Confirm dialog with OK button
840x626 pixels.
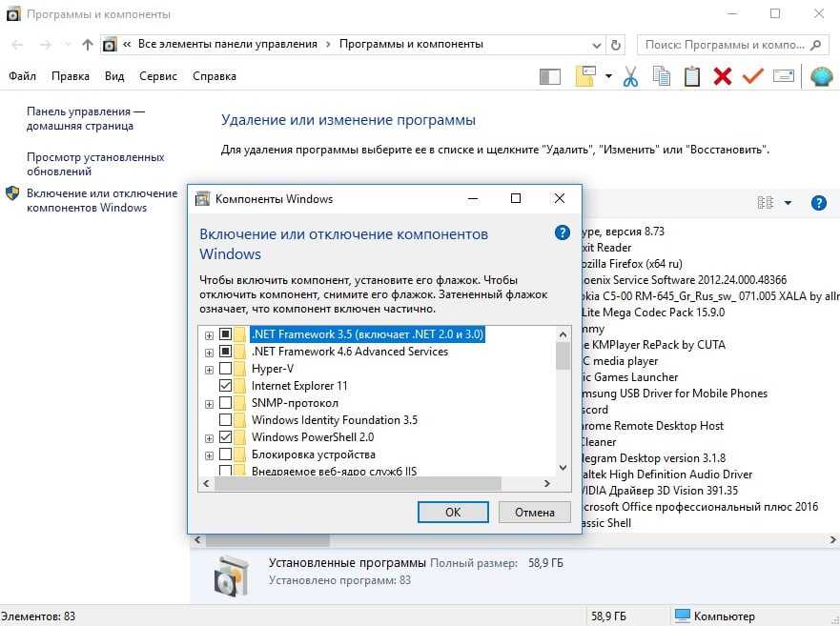pyautogui.click(x=453, y=512)
